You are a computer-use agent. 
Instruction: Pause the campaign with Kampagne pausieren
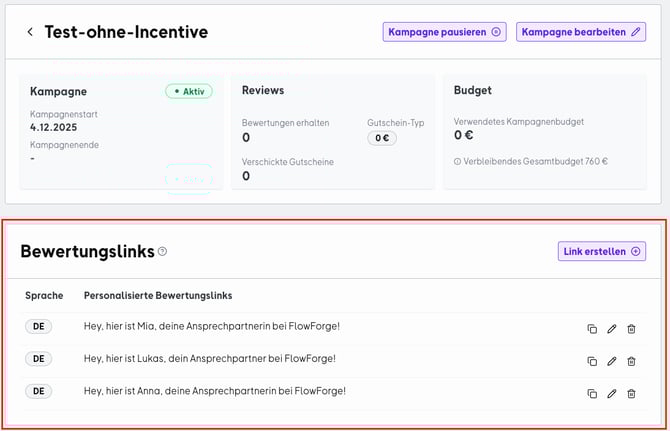tap(444, 32)
